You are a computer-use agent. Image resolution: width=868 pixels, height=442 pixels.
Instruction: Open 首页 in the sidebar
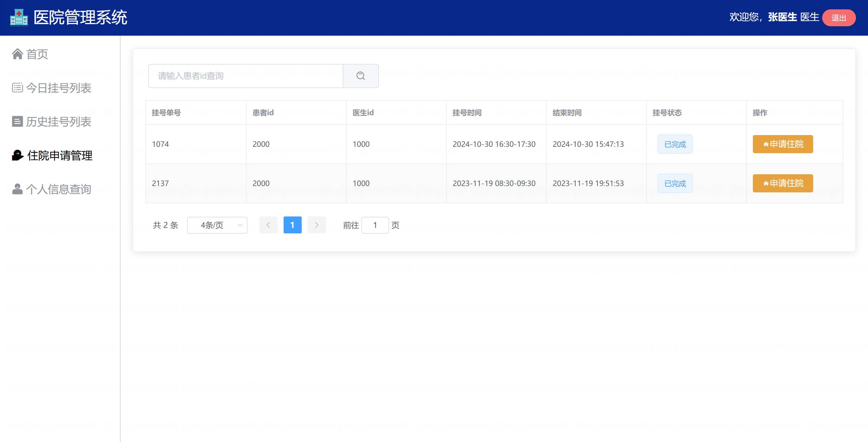(37, 54)
